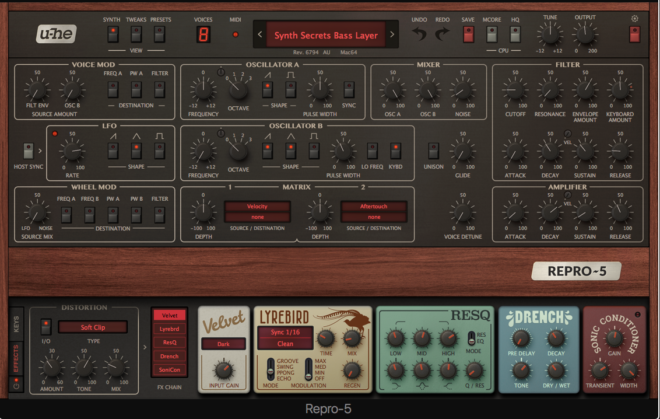Click the top-right red power switch

pos(634,34)
